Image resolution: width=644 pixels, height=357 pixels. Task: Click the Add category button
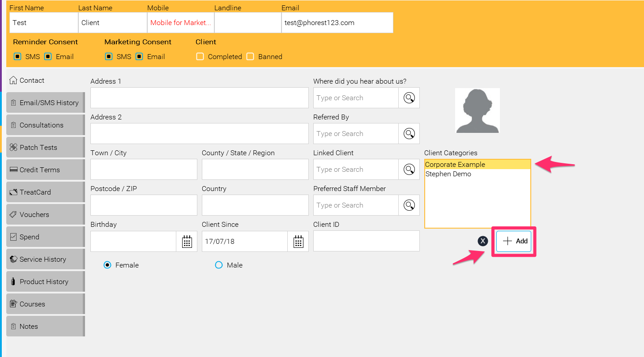click(x=514, y=241)
